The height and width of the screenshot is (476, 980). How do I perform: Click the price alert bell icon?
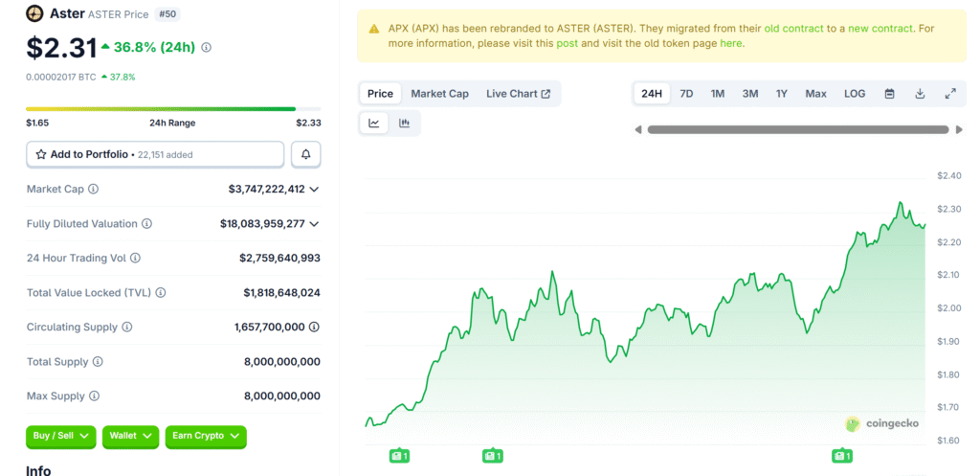click(305, 154)
